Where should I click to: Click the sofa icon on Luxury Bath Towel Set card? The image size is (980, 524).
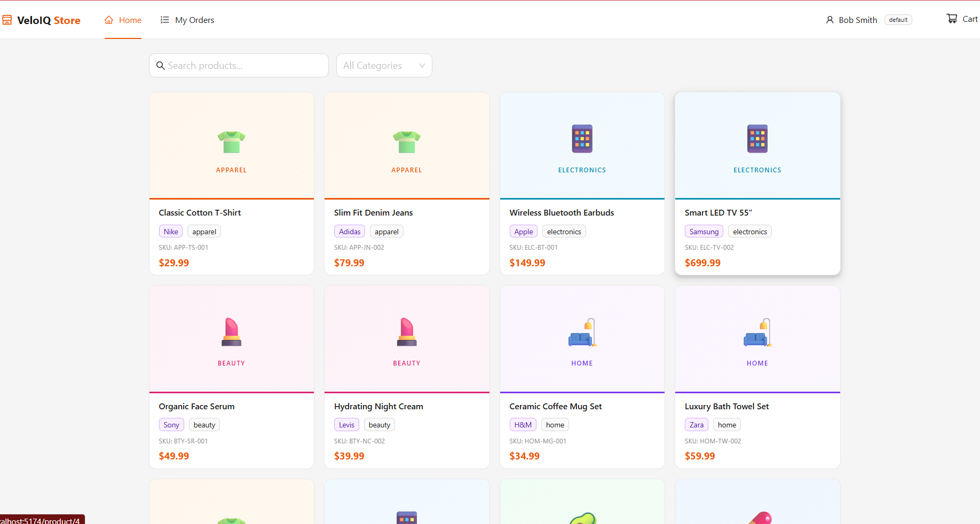pyautogui.click(x=757, y=332)
